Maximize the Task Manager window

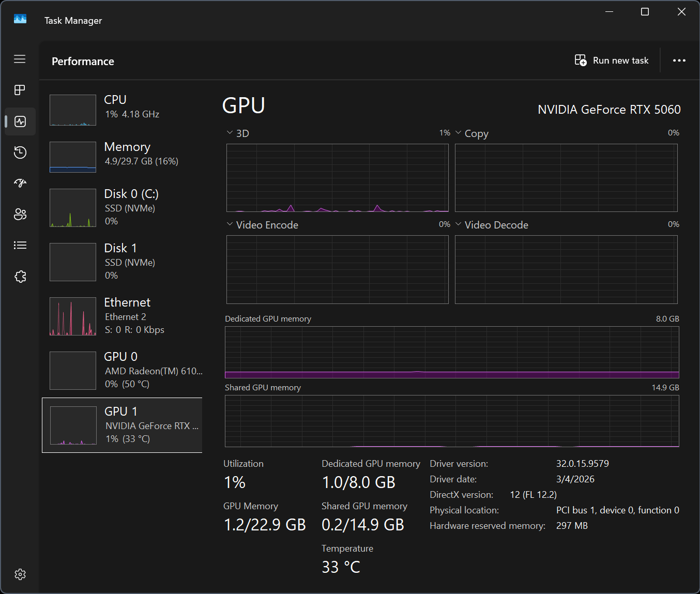pos(645,12)
